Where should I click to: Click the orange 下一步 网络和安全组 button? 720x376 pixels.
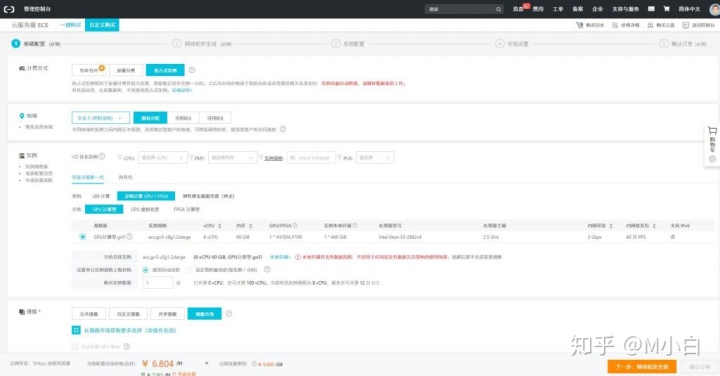pos(641,367)
